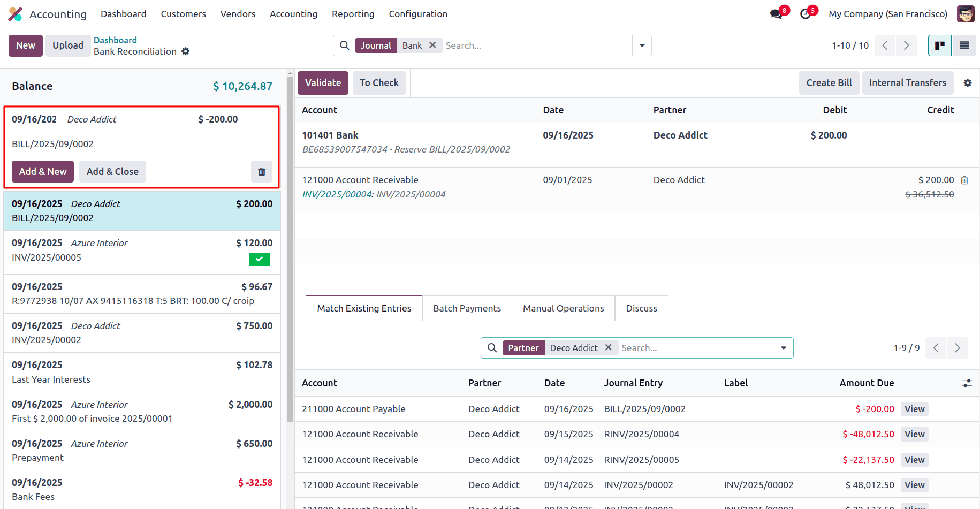The image size is (980, 509).
Task: Switch to the Batch Payments tab
Action: [x=467, y=308]
